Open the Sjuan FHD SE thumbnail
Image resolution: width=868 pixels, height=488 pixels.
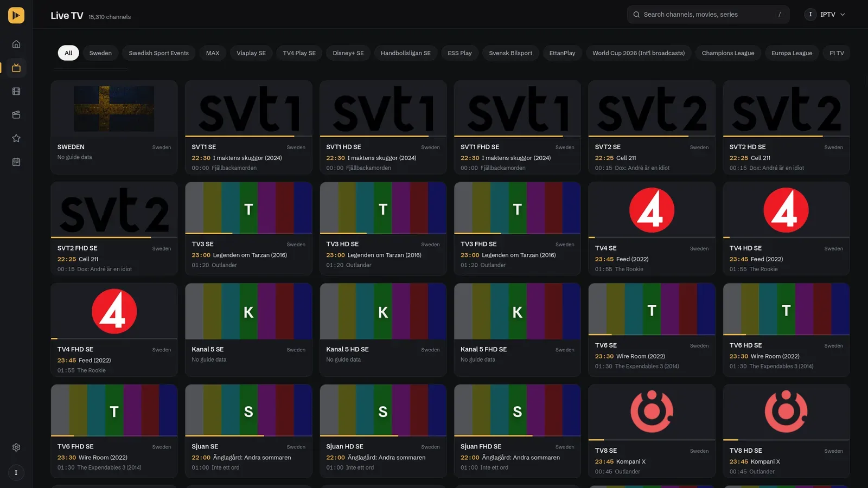[518, 410]
